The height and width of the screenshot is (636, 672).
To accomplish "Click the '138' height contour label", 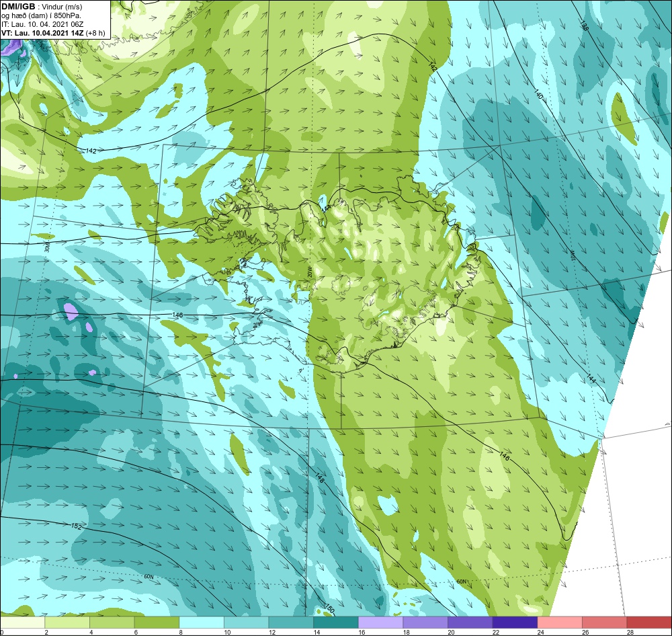I will click(x=584, y=26).
